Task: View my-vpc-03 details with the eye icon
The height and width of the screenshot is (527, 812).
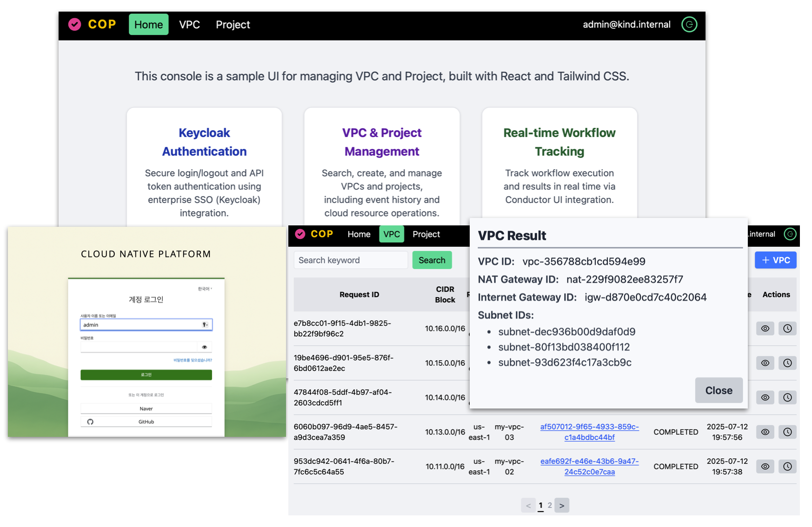Action: [765, 432]
